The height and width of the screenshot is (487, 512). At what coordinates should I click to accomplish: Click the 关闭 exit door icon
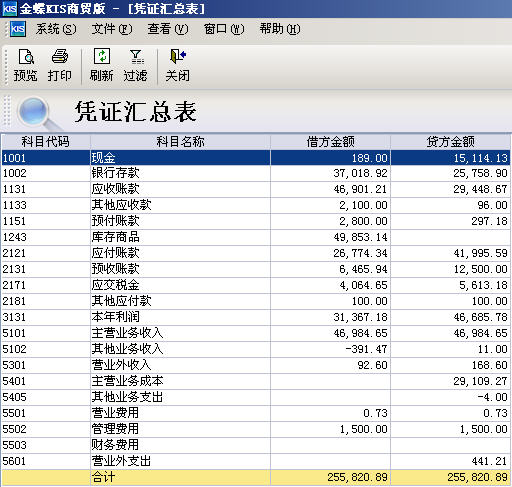click(x=178, y=56)
